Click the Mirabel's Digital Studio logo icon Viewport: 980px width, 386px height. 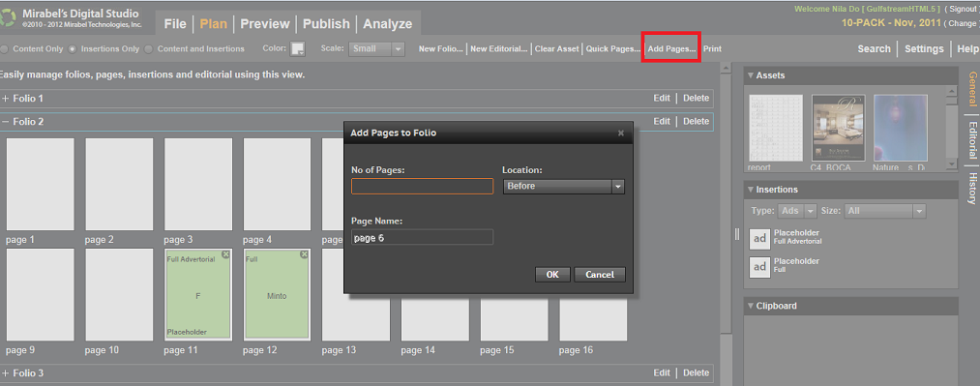[x=8, y=18]
